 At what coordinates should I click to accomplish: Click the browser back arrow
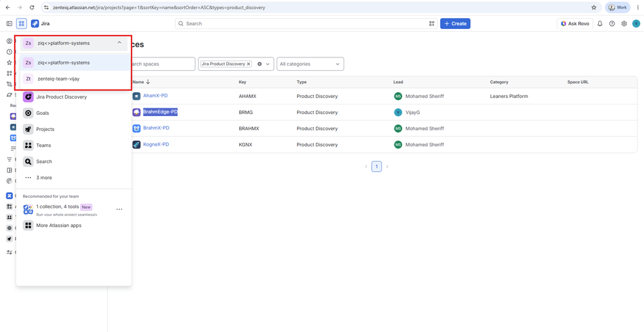(x=8, y=7)
